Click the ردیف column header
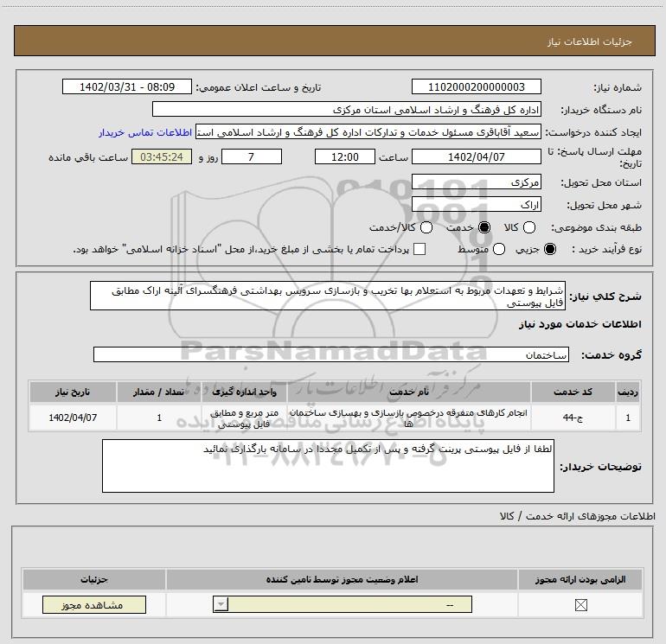 (628, 392)
